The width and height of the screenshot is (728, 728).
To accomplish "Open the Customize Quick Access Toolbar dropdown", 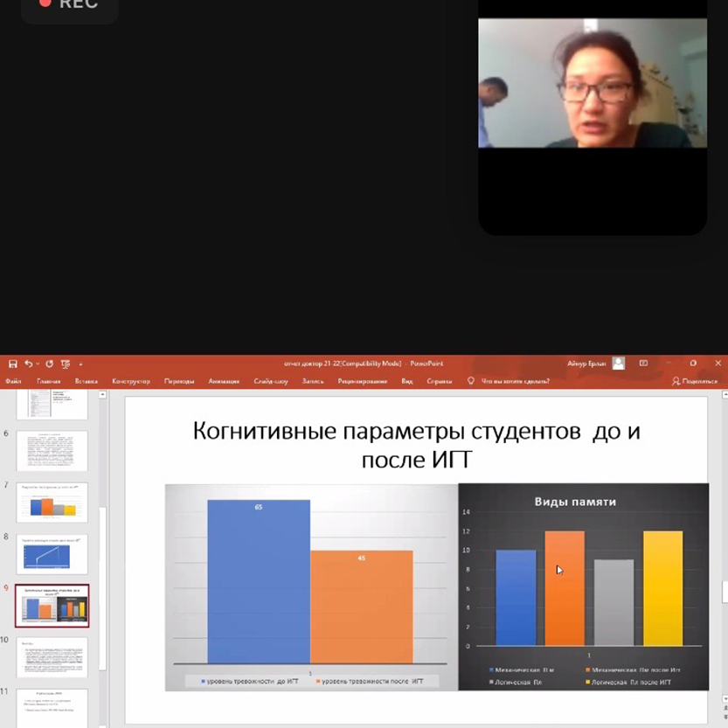I will point(80,364).
